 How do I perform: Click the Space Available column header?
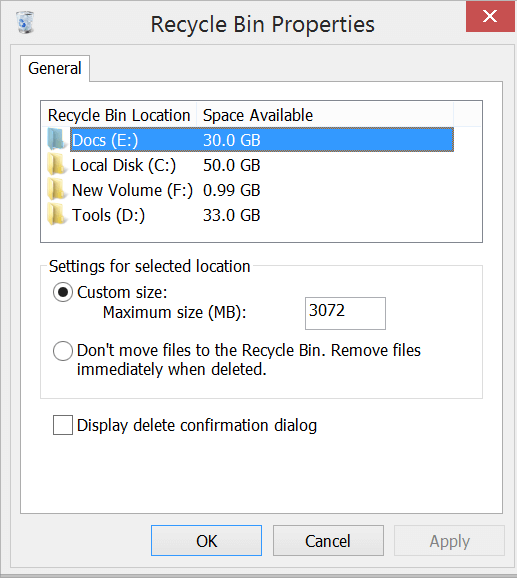[325, 115]
